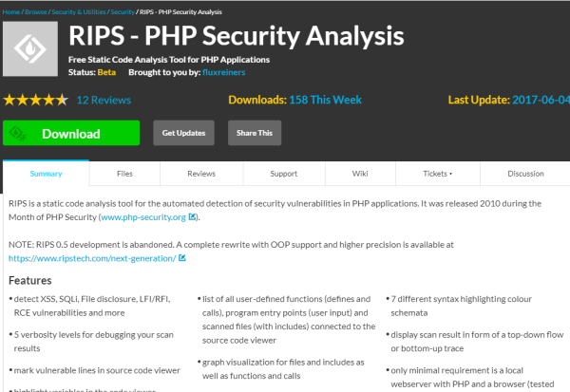
Task: Open the www.php-security.org link
Action: (x=143, y=217)
